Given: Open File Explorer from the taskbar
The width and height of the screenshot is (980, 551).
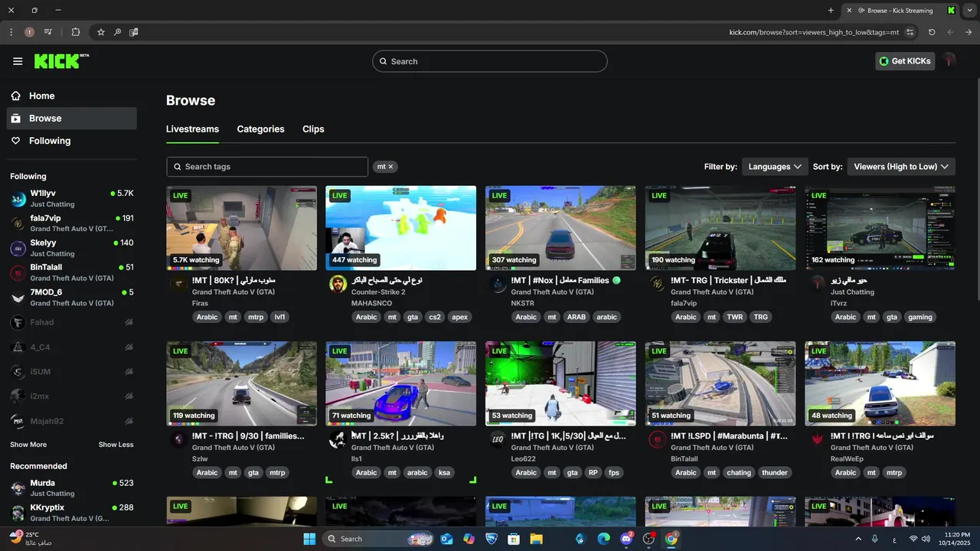Looking at the screenshot, I should [x=536, y=539].
